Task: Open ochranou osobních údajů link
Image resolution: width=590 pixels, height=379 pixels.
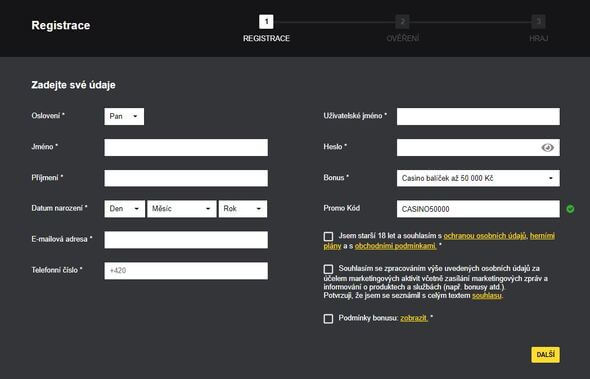Action: (x=485, y=236)
